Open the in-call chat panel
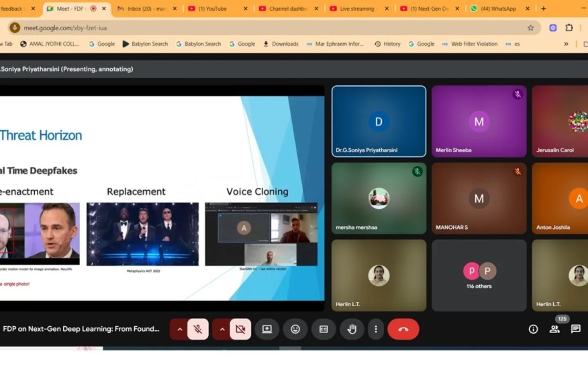 click(576, 329)
